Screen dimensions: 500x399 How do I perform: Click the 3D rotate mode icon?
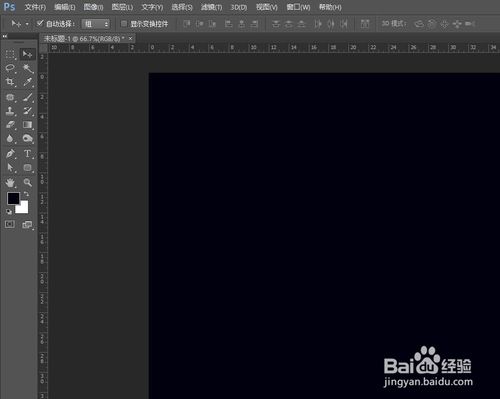pyautogui.click(x=419, y=24)
